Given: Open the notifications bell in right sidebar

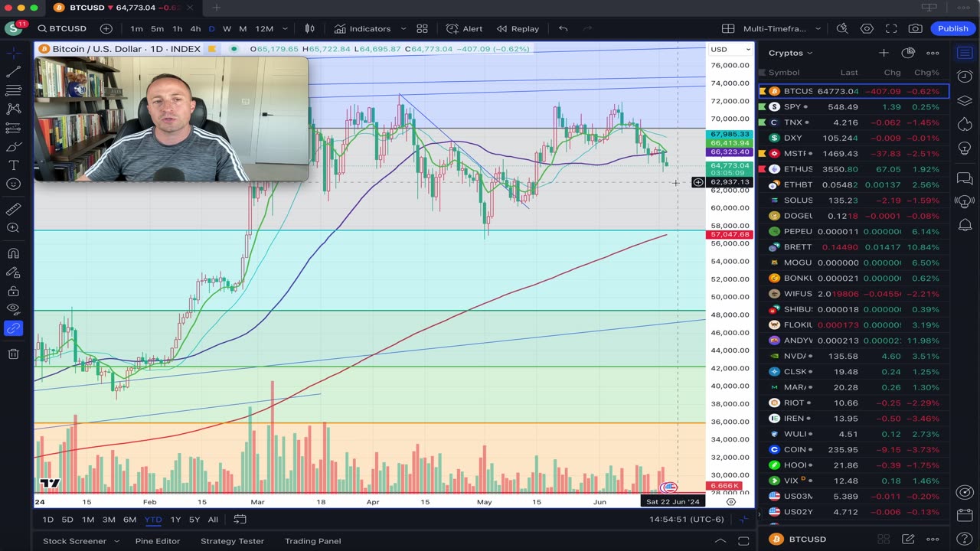Looking at the screenshot, I should click(x=965, y=227).
